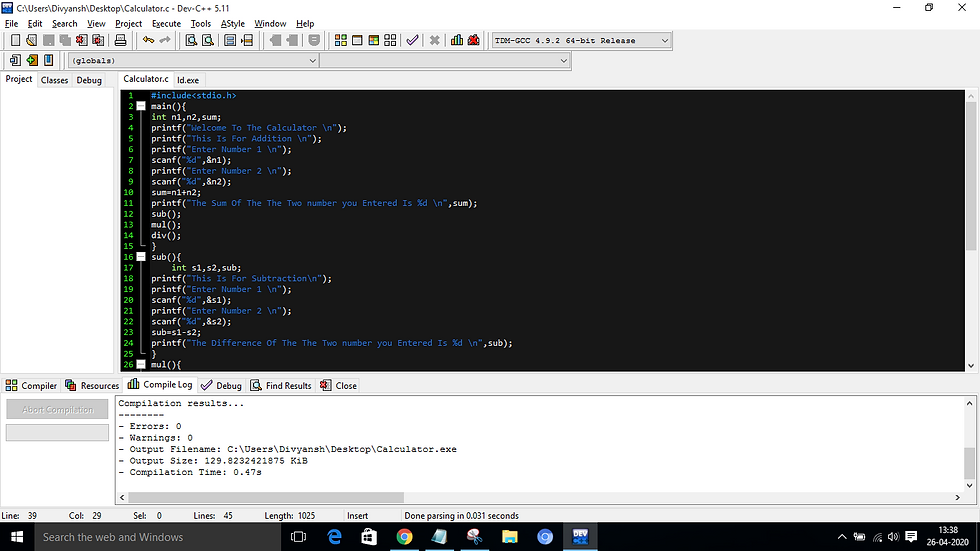This screenshot has height=551, width=980.
Task: Click the Redo arrow toolbar icon
Action: point(165,40)
